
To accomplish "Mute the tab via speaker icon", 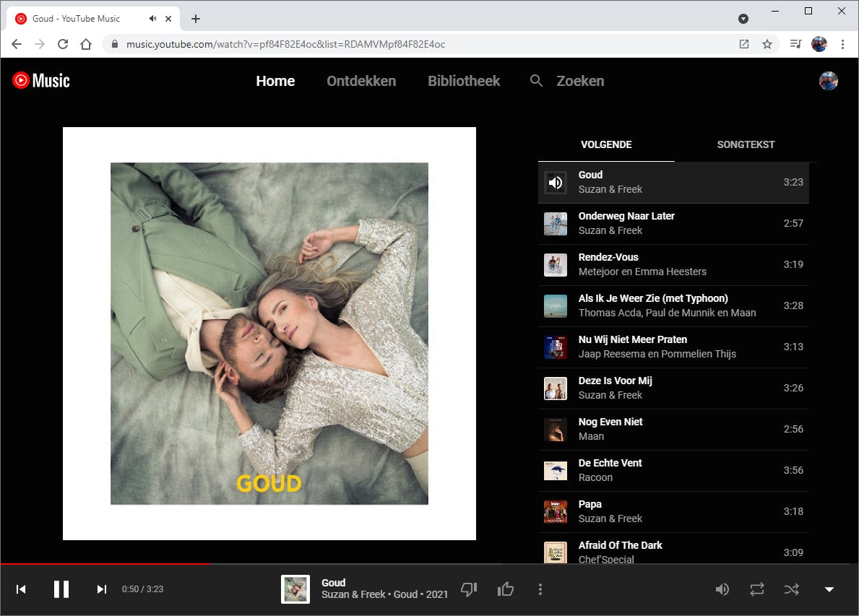I will [x=152, y=19].
